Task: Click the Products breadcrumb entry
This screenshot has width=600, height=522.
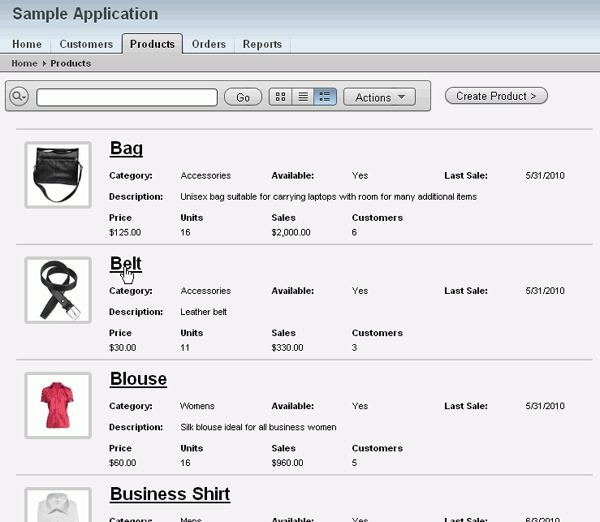Action: (x=71, y=63)
